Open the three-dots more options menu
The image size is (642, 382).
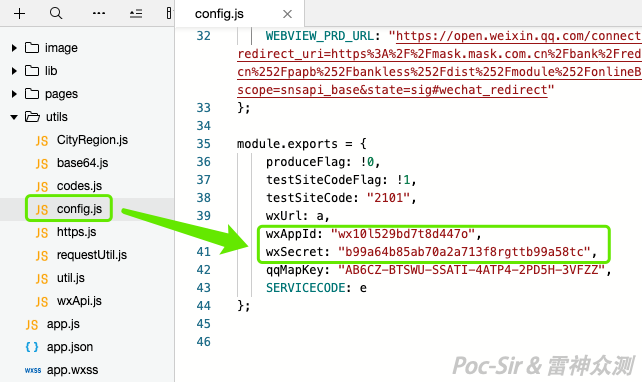tap(99, 14)
